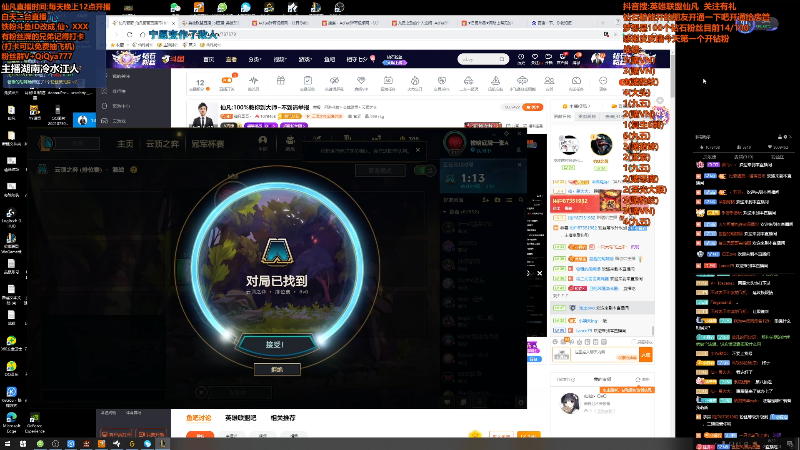Expand the 分类 dropdown in Douyu navbar
The image size is (800, 450).
(254, 60)
